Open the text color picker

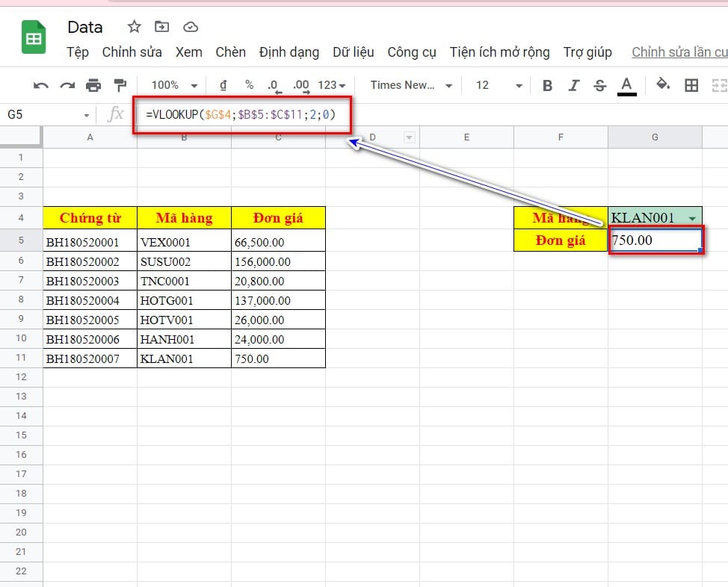pos(626,87)
